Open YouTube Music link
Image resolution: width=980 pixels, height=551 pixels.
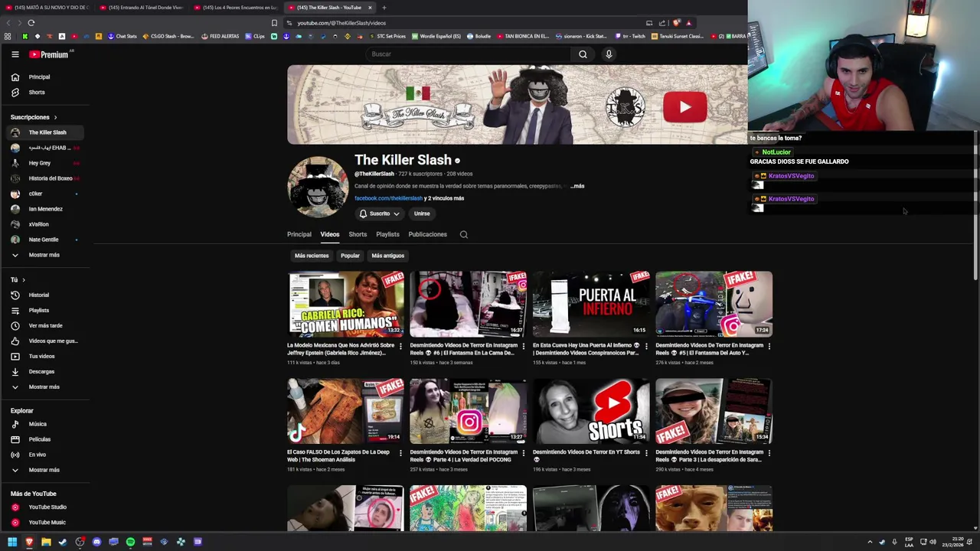[46, 522]
